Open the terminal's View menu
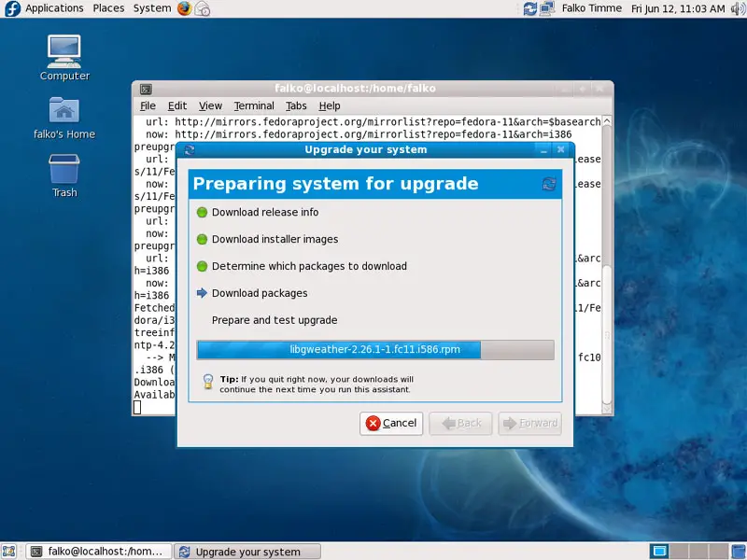The height and width of the screenshot is (560, 747). (x=210, y=105)
